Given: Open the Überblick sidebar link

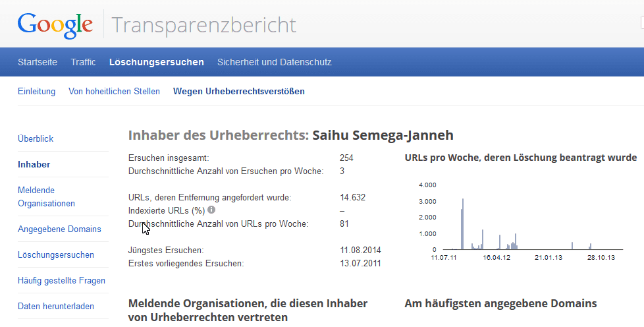Looking at the screenshot, I should (36, 138).
